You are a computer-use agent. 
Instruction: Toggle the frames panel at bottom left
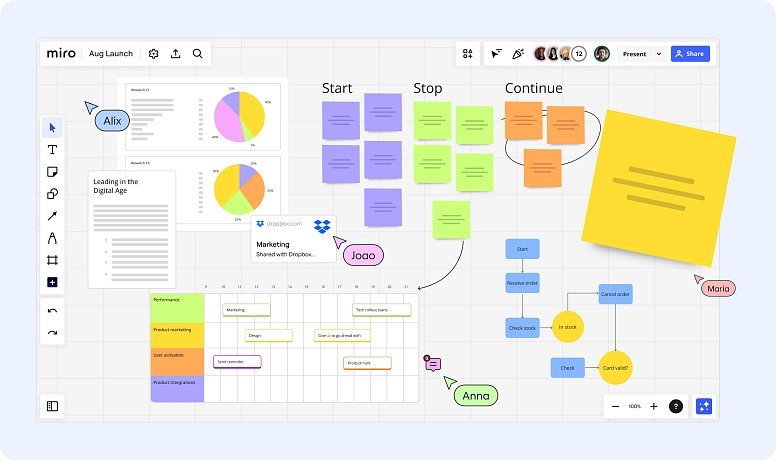pyautogui.click(x=52, y=406)
